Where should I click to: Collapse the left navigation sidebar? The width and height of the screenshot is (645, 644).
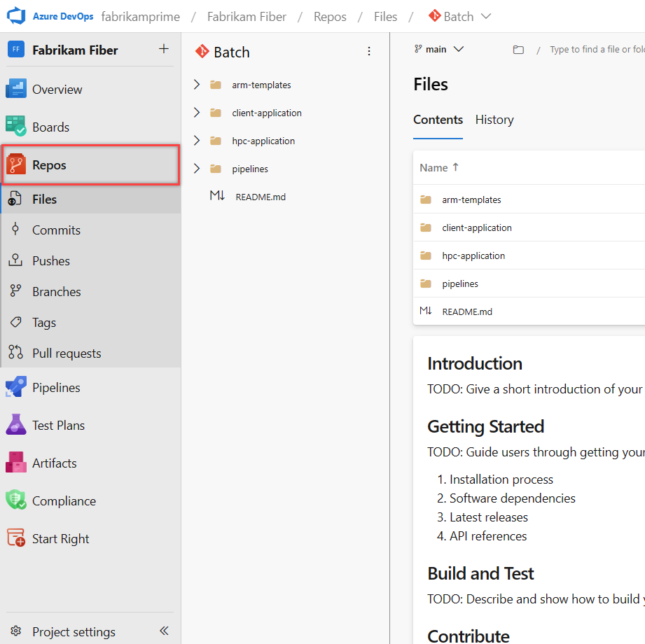[x=164, y=631]
